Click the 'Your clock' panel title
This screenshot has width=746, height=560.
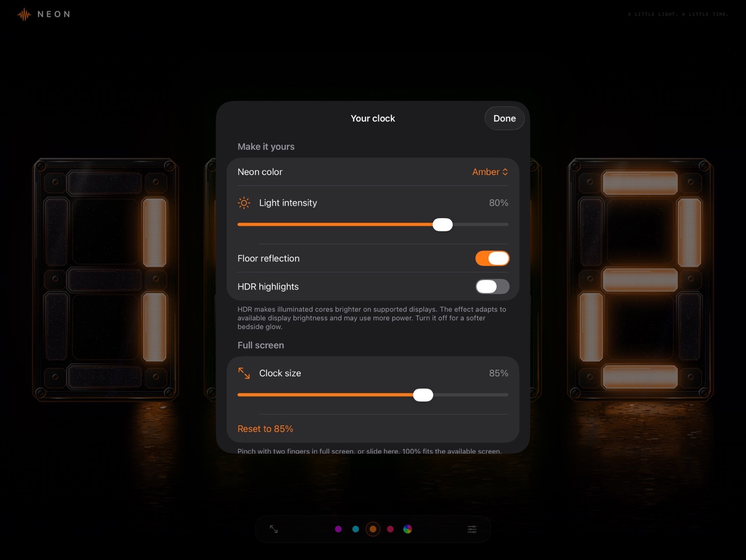373,118
